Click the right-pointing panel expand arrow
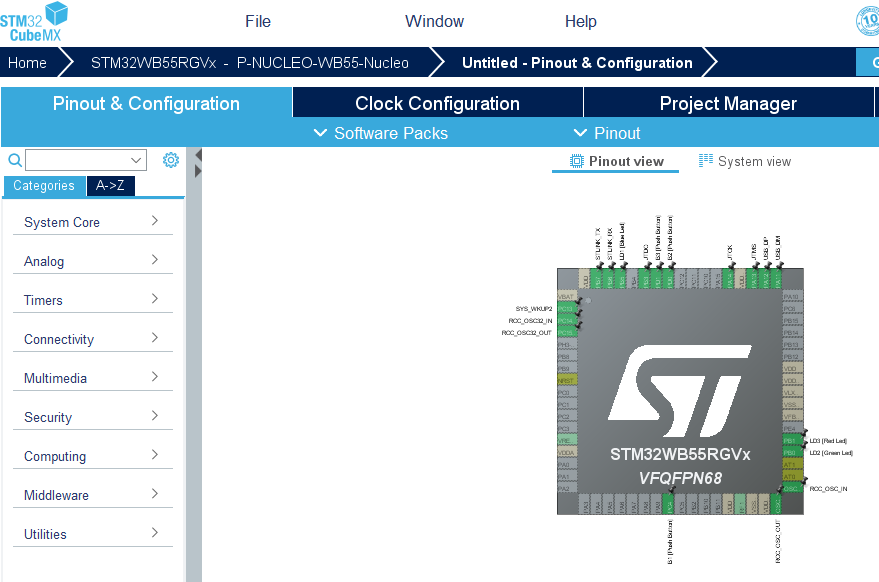 click(x=198, y=171)
